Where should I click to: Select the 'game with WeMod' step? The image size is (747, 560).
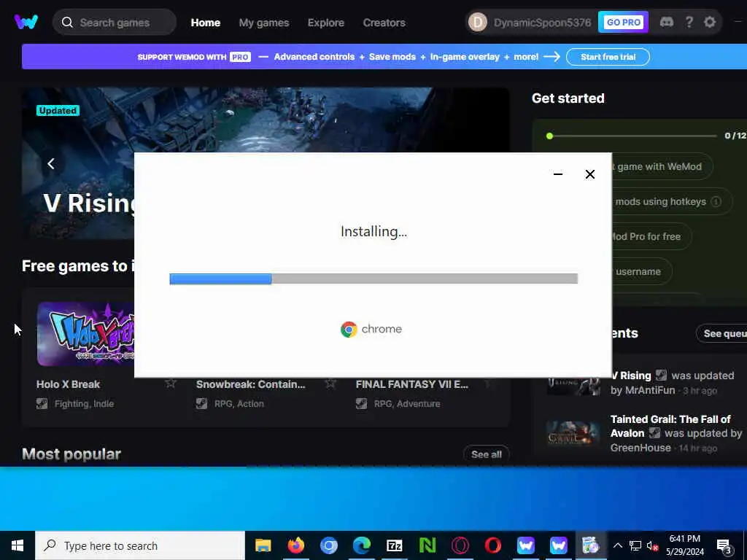(662, 167)
